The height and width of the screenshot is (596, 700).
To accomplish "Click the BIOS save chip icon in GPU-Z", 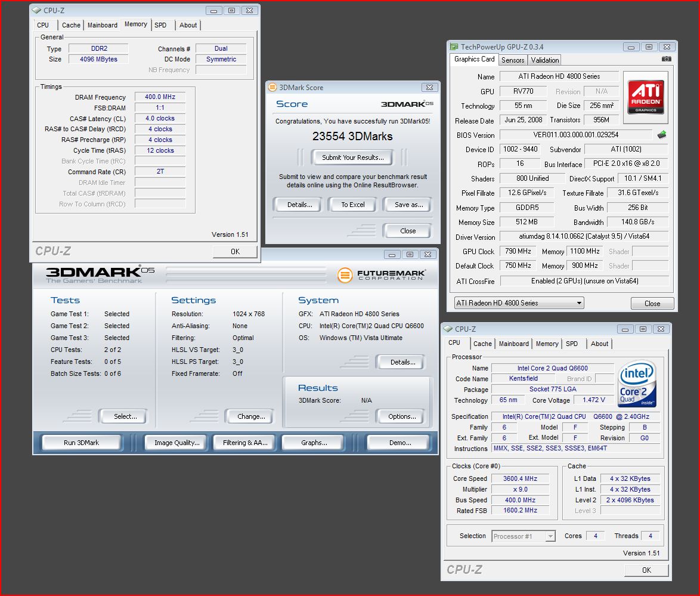I will tap(662, 134).
